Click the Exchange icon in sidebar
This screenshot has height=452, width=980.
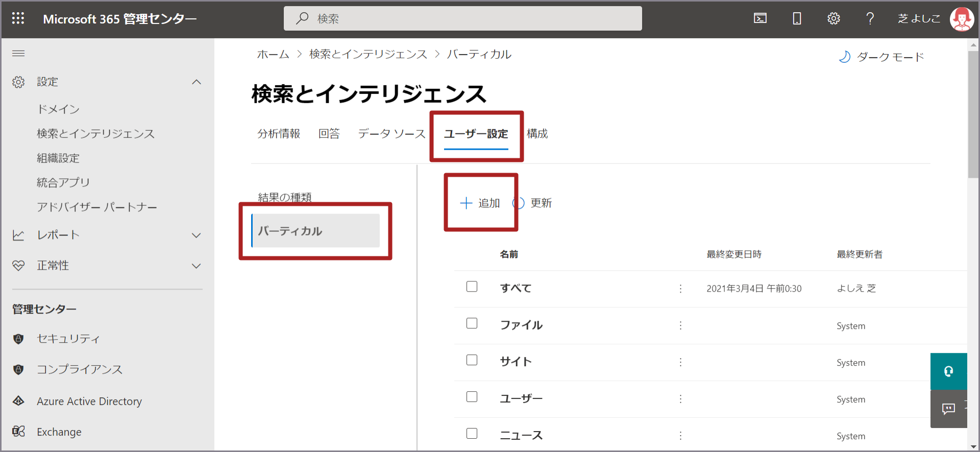tap(18, 432)
